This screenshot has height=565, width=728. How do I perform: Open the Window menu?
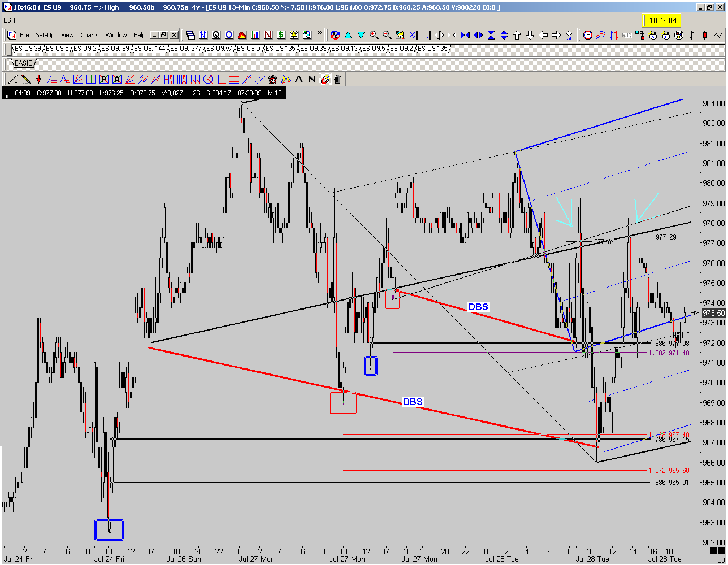116,35
